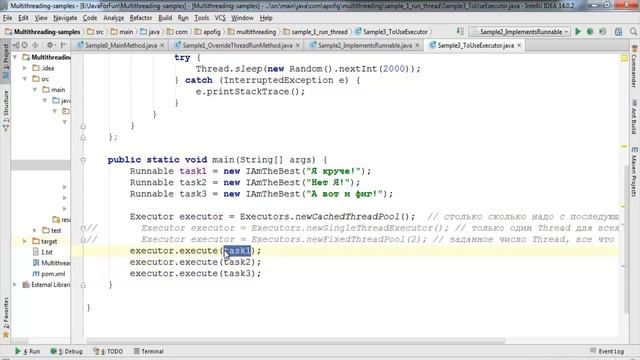640x360 pixels.
Task: Toggle the Ant Build tool window
Action: 634,117
